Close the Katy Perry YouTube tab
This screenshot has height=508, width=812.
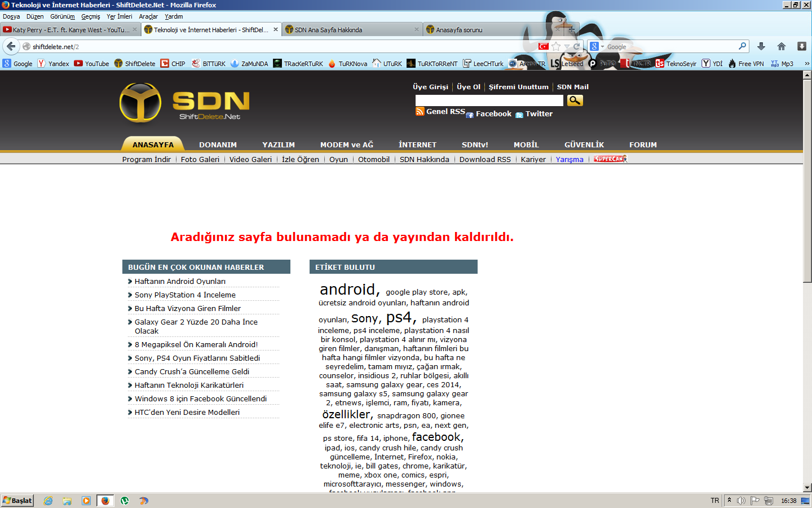135,29
